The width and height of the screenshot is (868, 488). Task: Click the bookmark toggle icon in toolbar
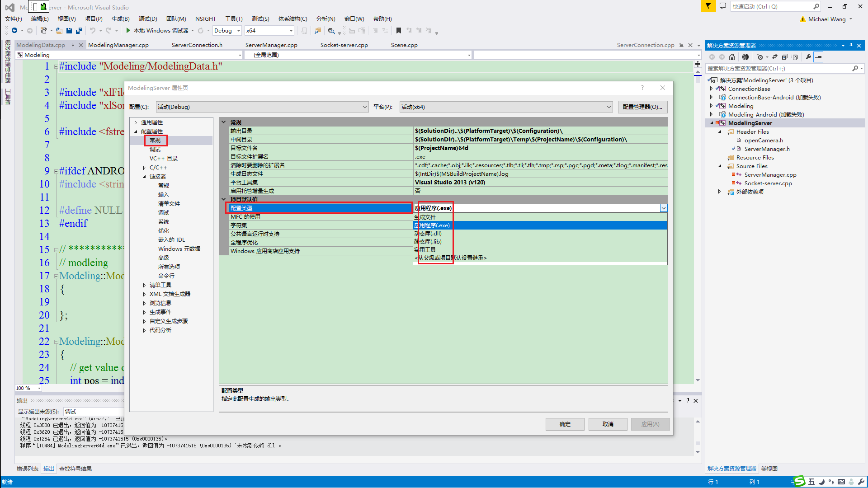click(398, 31)
